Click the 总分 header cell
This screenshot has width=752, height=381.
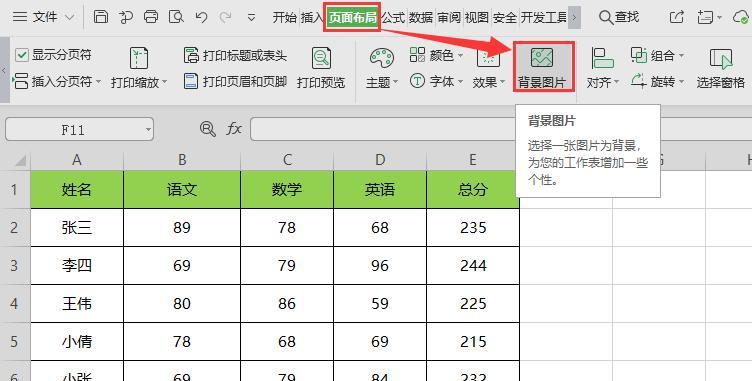[473, 190]
